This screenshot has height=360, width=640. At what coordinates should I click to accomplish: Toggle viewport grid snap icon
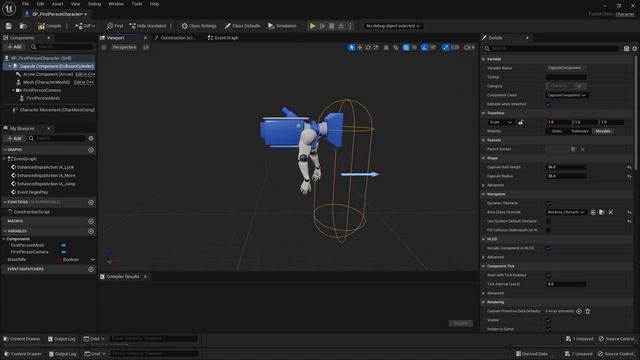point(406,47)
